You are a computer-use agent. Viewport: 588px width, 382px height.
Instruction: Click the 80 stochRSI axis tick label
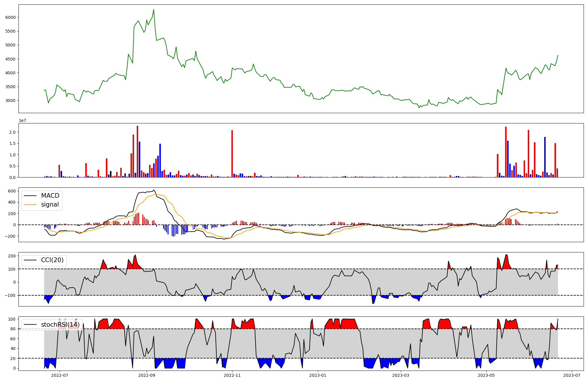click(x=13, y=329)
